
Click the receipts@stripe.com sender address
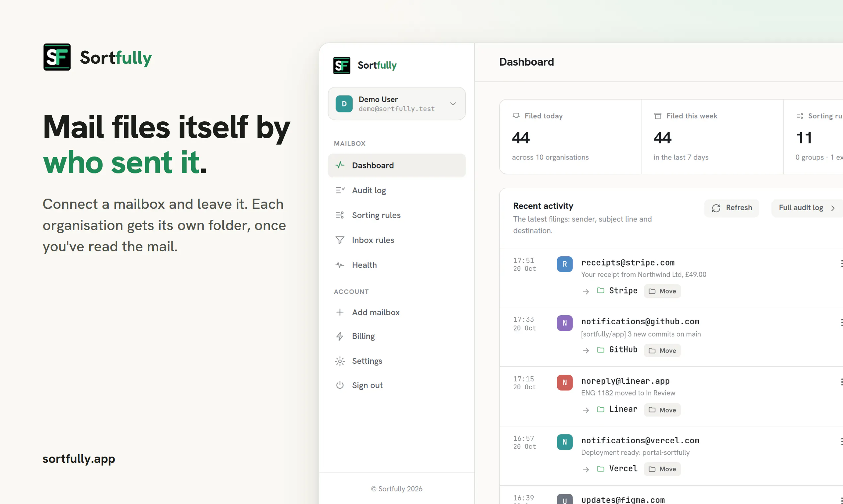628,263
